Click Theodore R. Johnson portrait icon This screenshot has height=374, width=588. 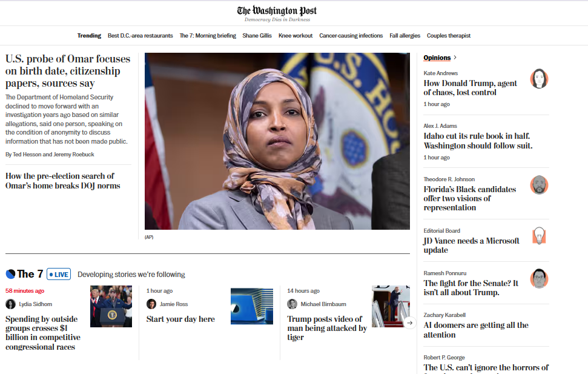click(539, 185)
